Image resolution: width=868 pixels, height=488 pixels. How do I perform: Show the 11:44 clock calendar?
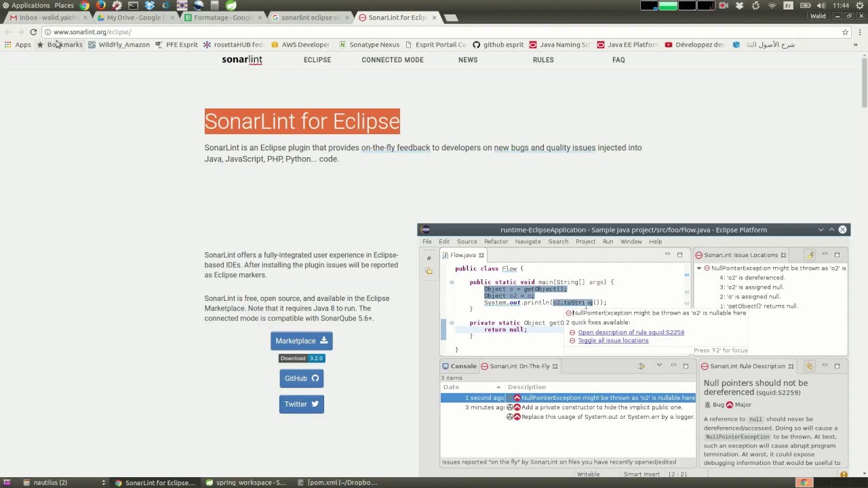[841, 5]
